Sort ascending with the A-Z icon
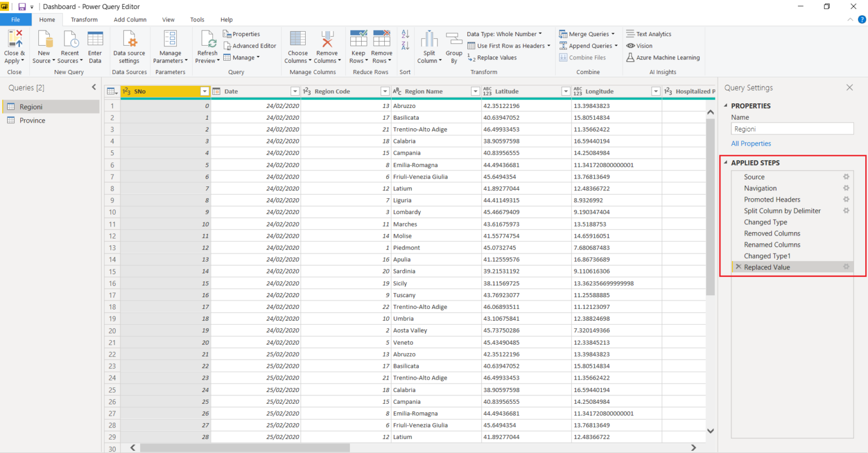Screen dimensions: 868x453 pos(405,34)
